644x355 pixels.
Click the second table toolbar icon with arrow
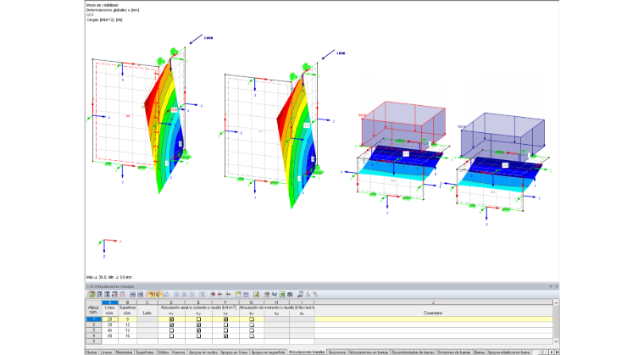(x=100, y=294)
